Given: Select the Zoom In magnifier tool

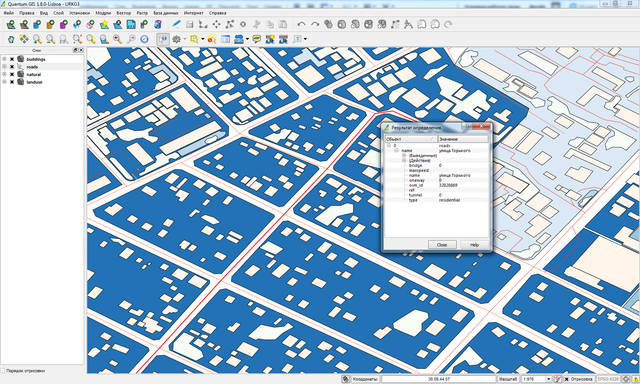Looking at the screenshot, I should pyautogui.click(x=38, y=39).
